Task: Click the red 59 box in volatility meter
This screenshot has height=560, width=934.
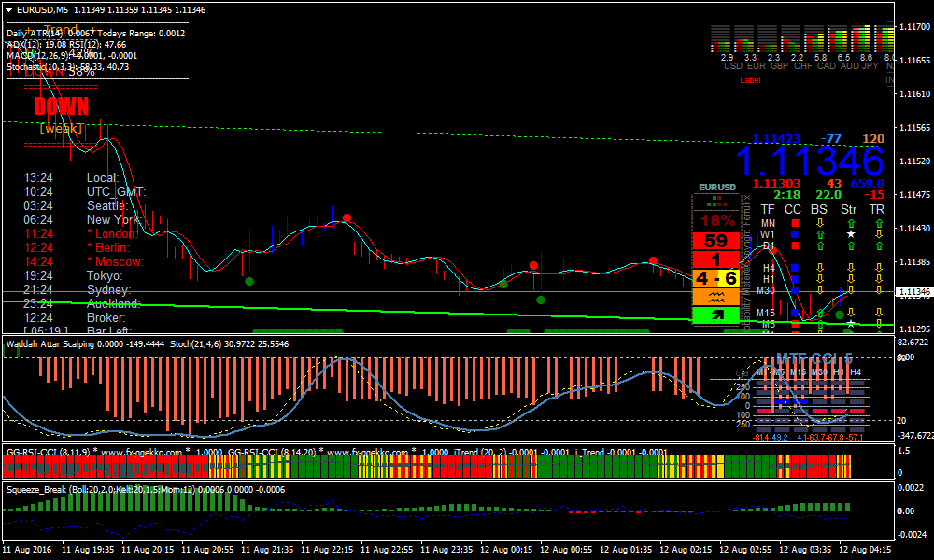Action: (x=716, y=241)
